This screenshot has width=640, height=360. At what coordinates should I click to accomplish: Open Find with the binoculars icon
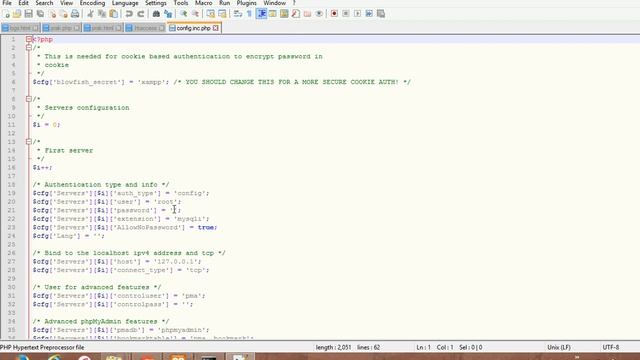156,14
